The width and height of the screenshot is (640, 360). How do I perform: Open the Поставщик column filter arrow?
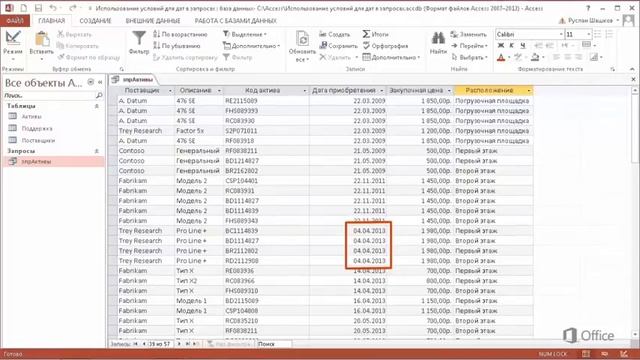pos(170,91)
